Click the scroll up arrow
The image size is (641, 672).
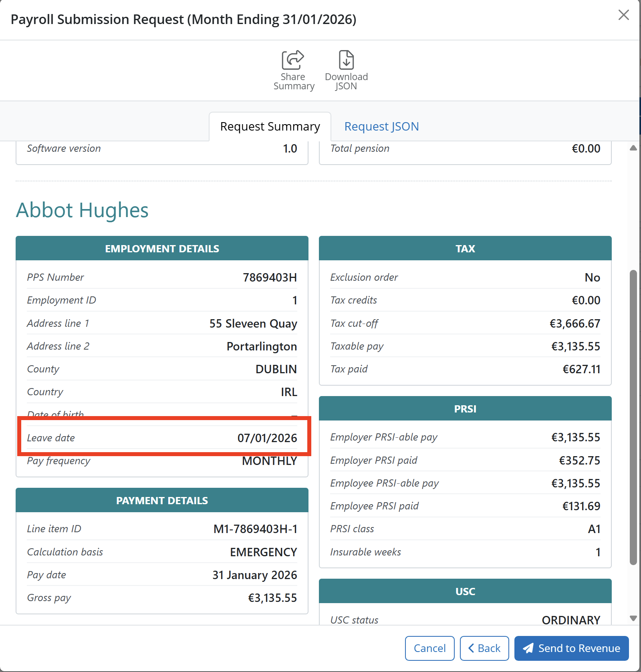(633, 148)
